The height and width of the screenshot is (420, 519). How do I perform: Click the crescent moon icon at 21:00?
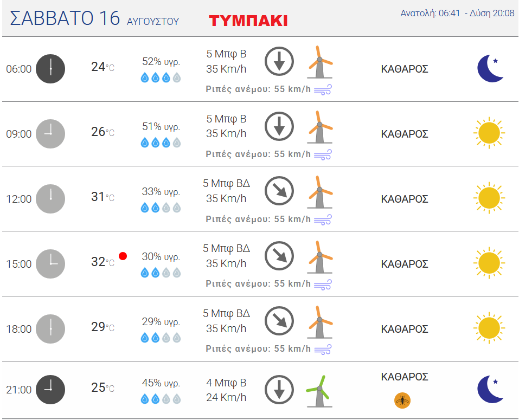click(x=491, y=389)
